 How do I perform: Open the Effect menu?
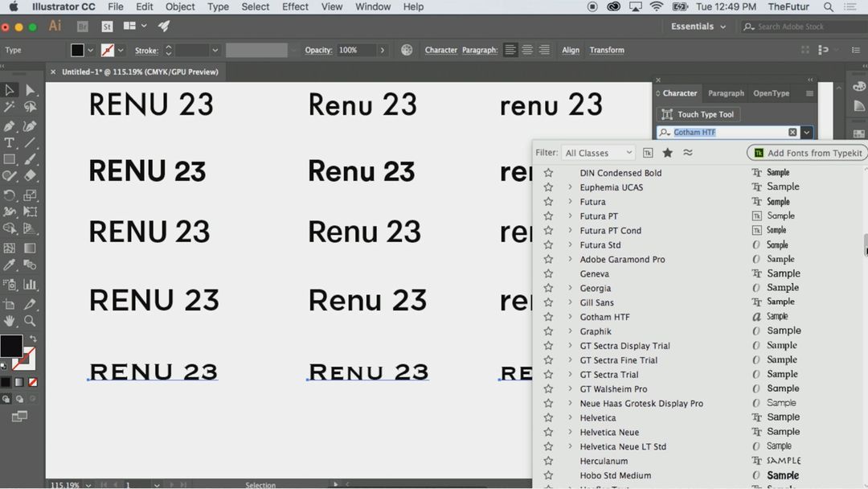pos(295,6)
